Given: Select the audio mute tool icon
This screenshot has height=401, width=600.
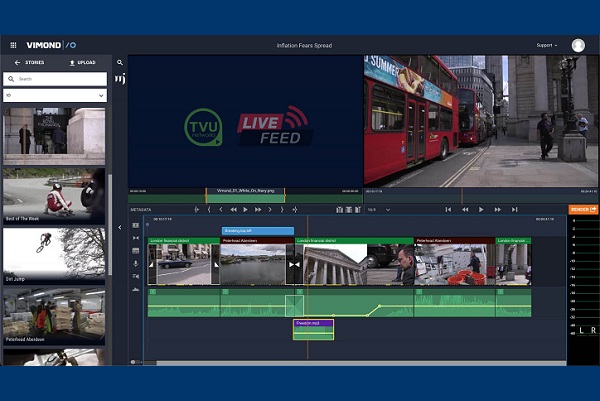Looking at the screenshot, I should click(x=136, y=276).
